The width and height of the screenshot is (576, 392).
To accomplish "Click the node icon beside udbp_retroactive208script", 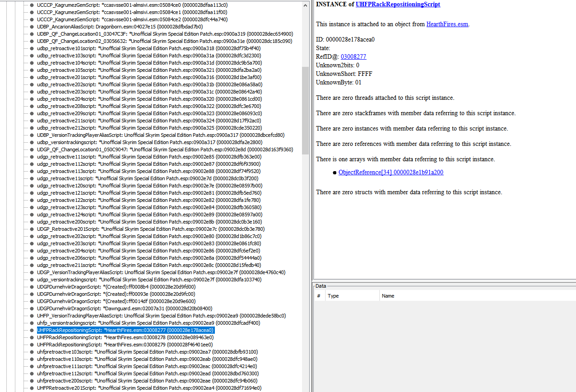I will click(32, 106).
